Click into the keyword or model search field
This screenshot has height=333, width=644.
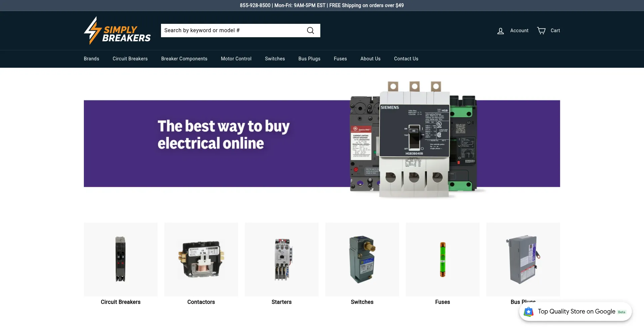[233, 31]
